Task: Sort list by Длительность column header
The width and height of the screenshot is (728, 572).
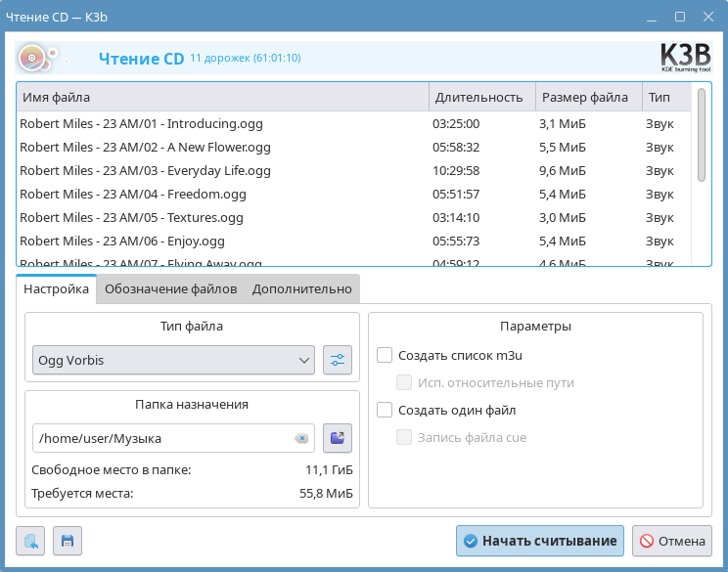Action: tap(481, 97)
